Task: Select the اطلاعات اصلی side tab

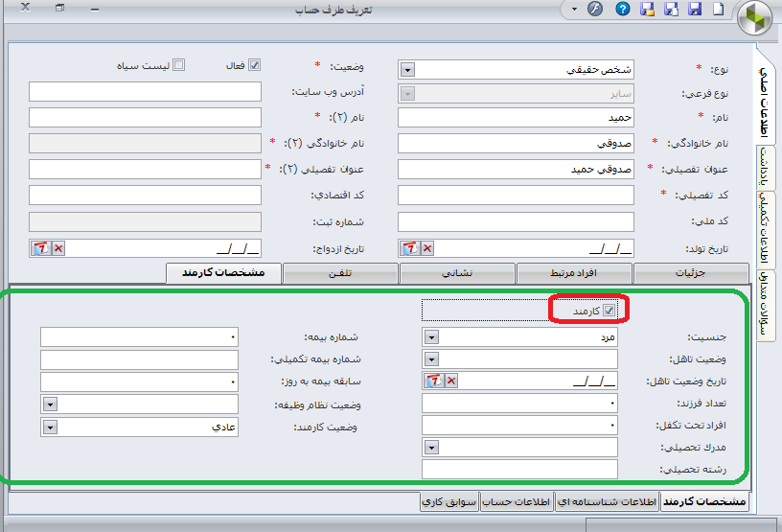Action: [764, 102]
